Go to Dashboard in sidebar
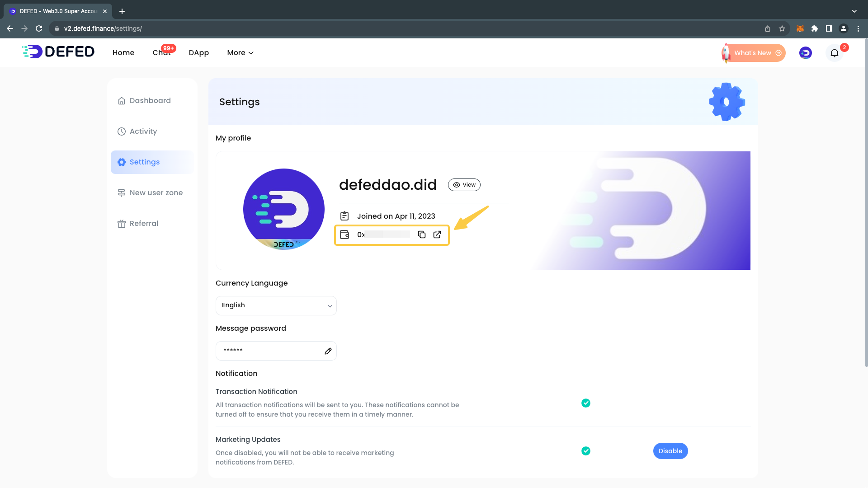The image size is (868, 488). 150,101
